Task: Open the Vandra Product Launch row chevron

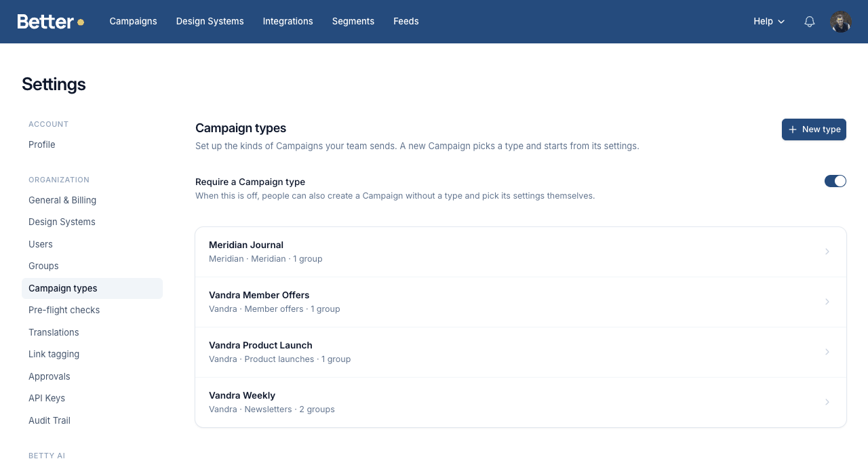Action: coord(827,352)
